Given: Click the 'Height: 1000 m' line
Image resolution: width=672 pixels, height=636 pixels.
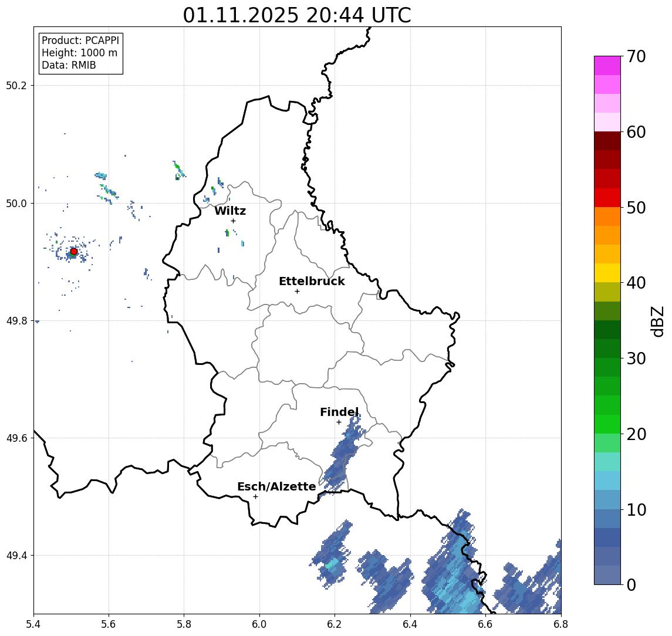Looking at the screenshot, I should click(x=79, y=53).
